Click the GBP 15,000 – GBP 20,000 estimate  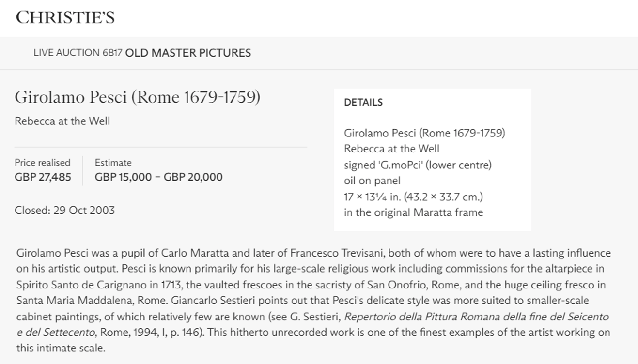158,177
